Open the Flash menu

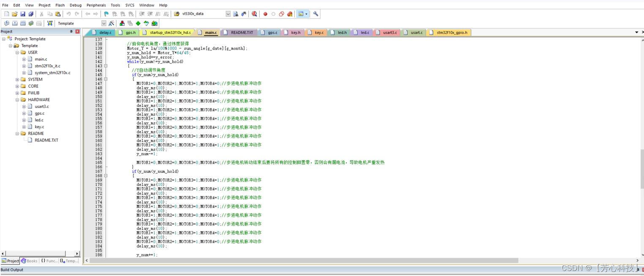[60, 5]
